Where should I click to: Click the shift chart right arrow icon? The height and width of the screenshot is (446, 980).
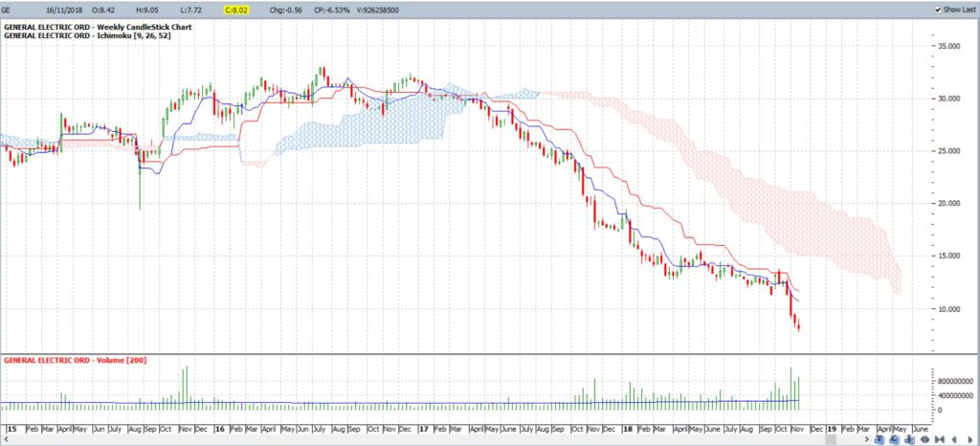[970, 439]
